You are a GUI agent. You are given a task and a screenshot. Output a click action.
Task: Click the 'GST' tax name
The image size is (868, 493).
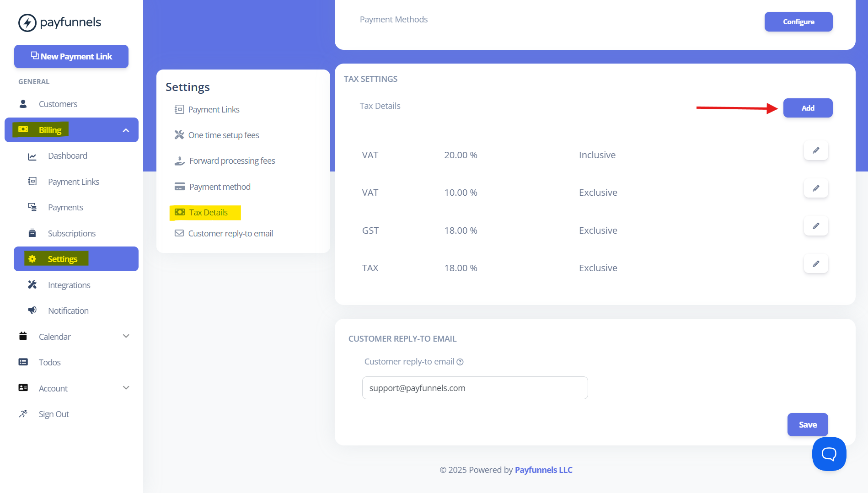click(x=370, y=230)
